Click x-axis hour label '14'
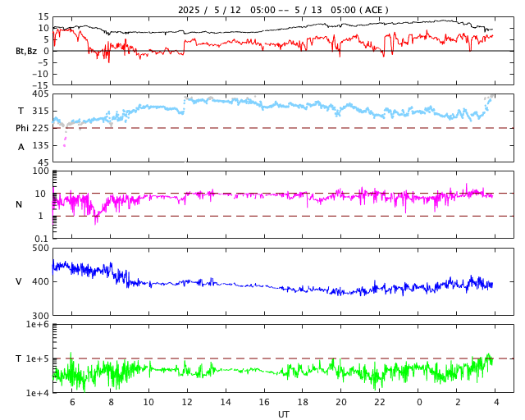This screenshot has height=420, width=525. (x=226, y=402)
